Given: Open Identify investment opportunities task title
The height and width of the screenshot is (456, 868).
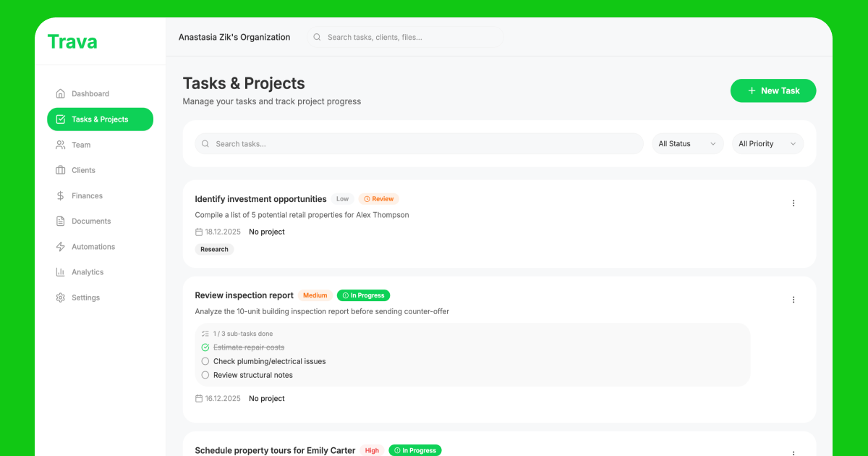Looking at the screenshot, I should coord(260,199).
